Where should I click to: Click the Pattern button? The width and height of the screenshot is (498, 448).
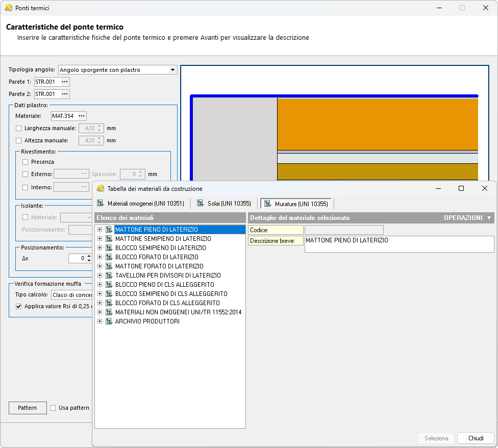click(x=27, y=408)
